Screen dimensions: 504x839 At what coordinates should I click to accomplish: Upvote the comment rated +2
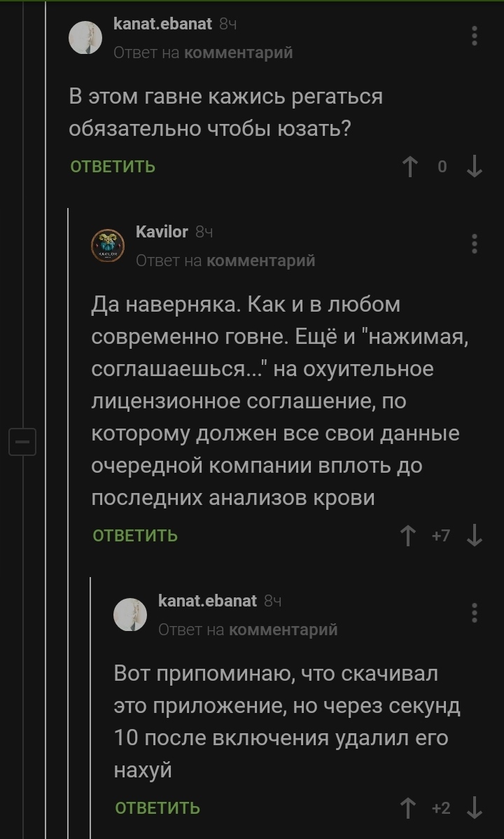point(408,808)
